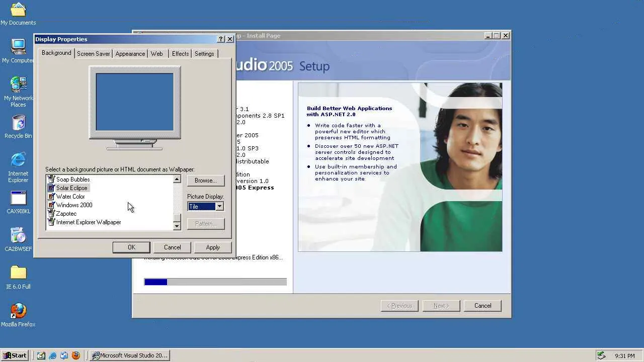
Task: Click the Setup installation progress bar
Action: 215,282
